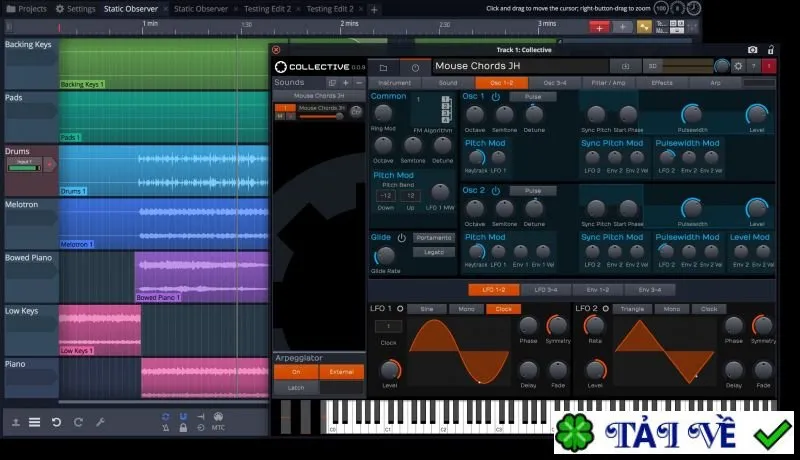Click the Latch button in Arpeggiator
Viewport: 800px width, 460px height.
[x=296, y=388]
